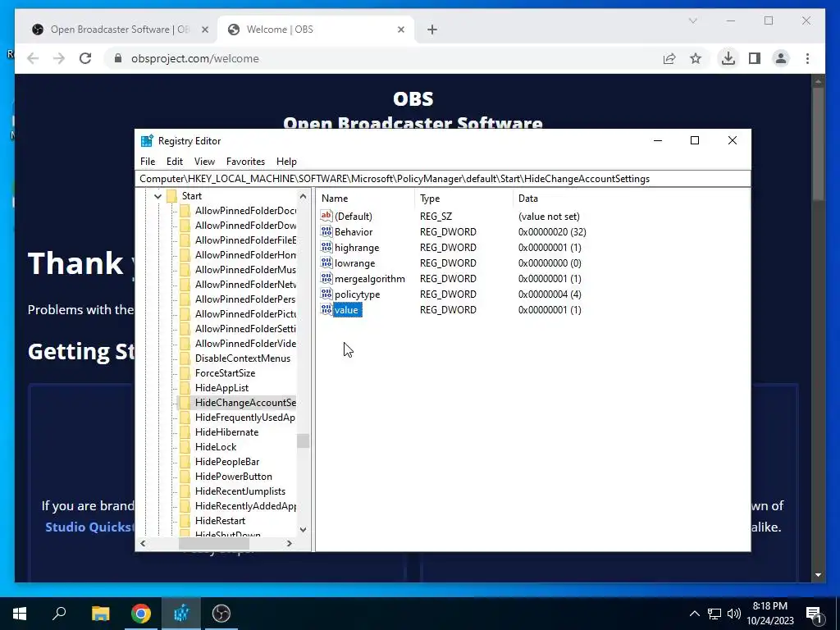The image size is (840, 630).
Task: Open Chrome from the taskbar
Action: click(x=141, y=614)
